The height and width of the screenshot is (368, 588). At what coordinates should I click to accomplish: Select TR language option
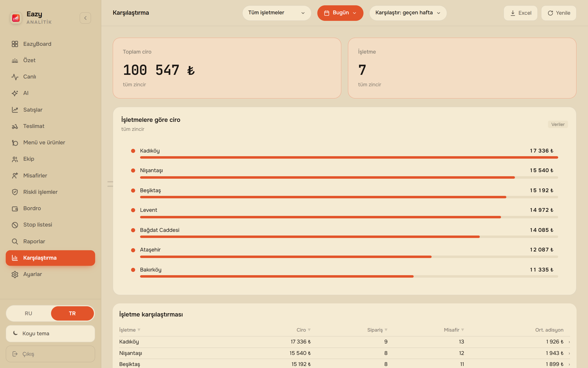point(72,313)
